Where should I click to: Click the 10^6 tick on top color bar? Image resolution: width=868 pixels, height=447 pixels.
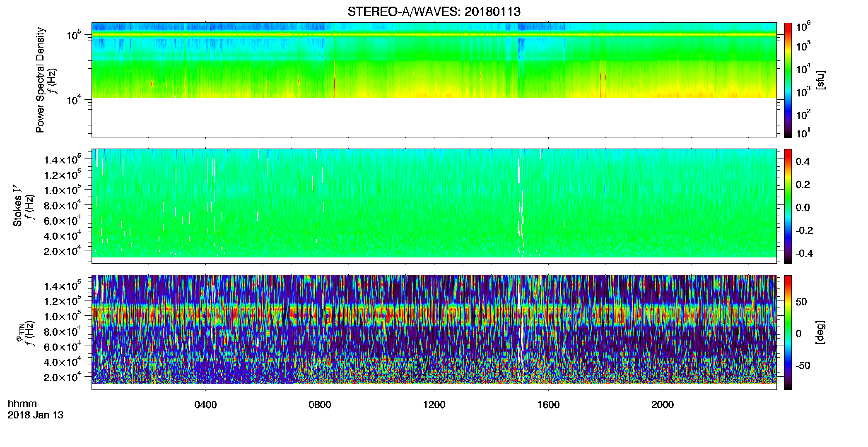803,26
